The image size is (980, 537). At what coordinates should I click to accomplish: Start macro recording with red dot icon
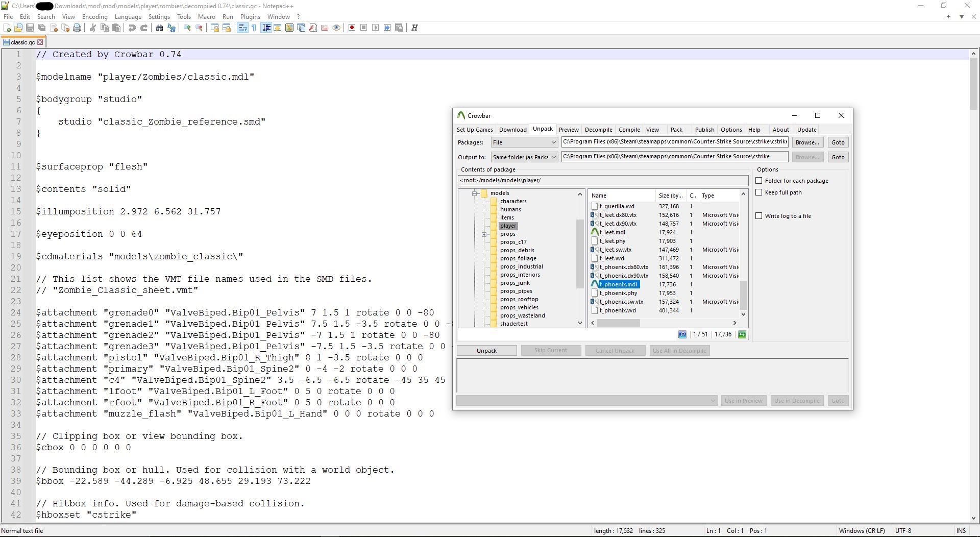point(352,28)
